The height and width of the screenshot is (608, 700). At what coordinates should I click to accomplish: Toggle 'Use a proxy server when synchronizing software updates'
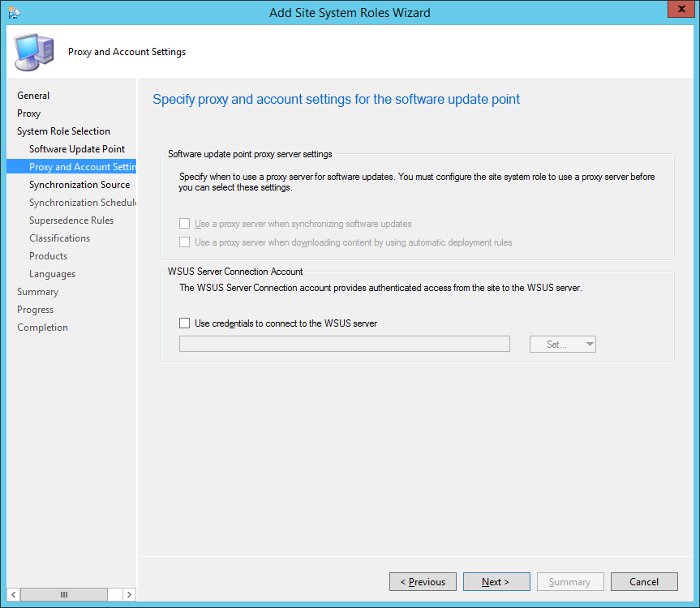tap(184, 224)
